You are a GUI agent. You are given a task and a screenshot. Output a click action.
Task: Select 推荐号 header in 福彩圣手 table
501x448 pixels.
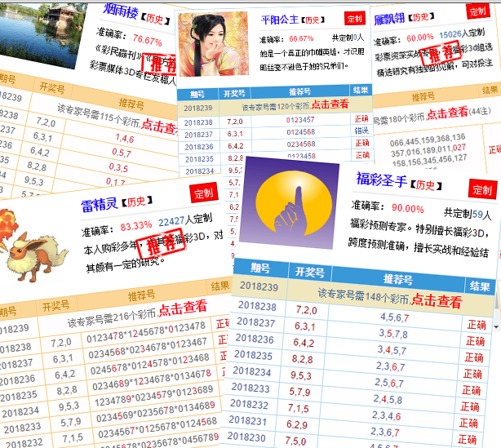point(398,279)
